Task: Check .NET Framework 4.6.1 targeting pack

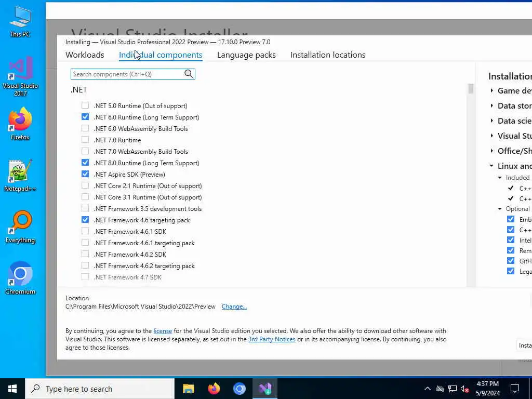Action: tap(85, 243)
